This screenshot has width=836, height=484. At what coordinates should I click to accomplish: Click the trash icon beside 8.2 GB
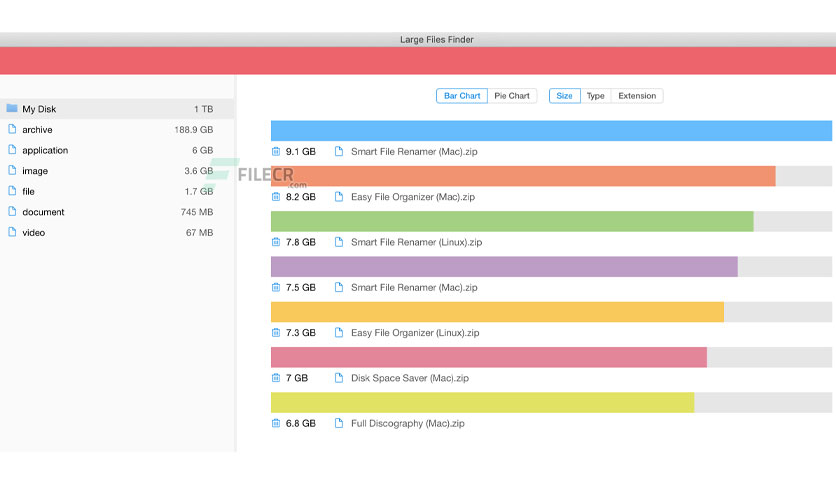coord(276,197)
